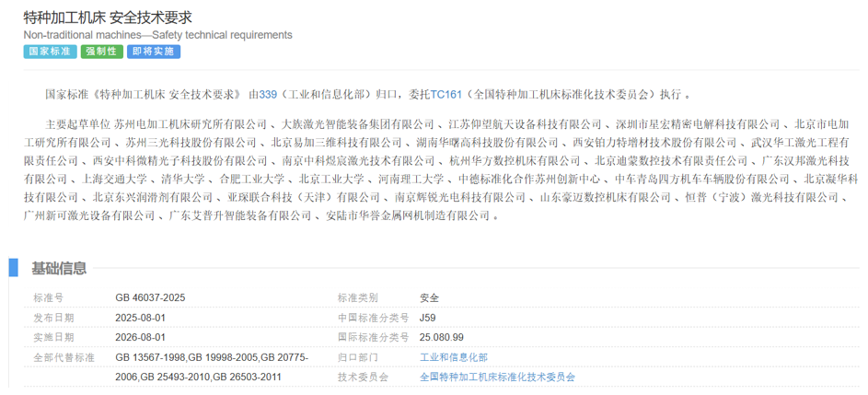Click the 发布日期 field label

point(53,318)
